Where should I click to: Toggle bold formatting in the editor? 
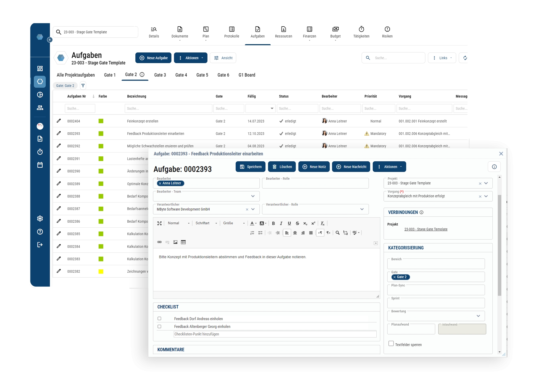pyautogui.click(x=273, y=223)
